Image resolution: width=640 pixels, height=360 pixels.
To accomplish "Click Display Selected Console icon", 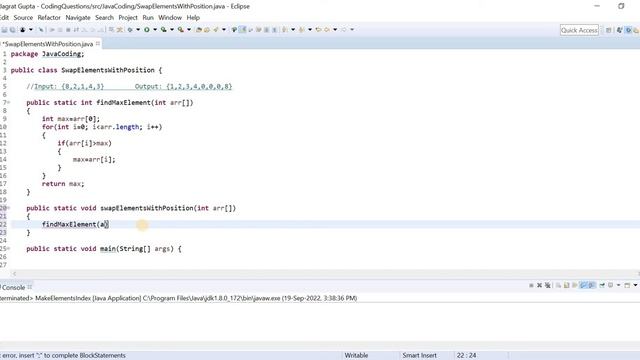I will coord(610,285).
